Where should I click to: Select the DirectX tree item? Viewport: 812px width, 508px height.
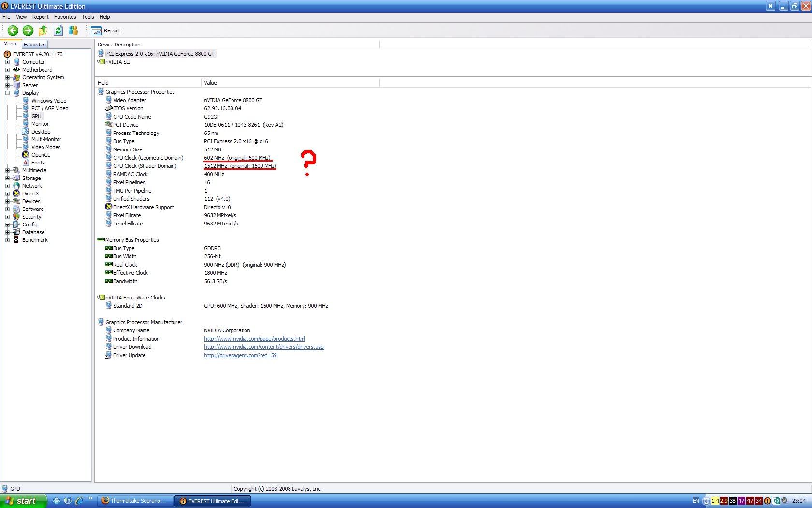click(30, 194)
